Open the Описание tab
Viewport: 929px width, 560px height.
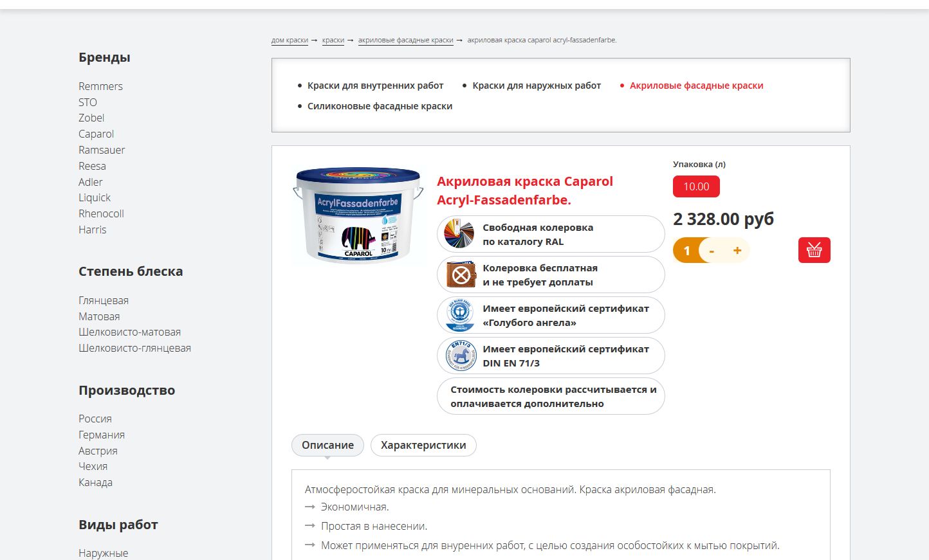pyautogui.click(x=327, y=445)
